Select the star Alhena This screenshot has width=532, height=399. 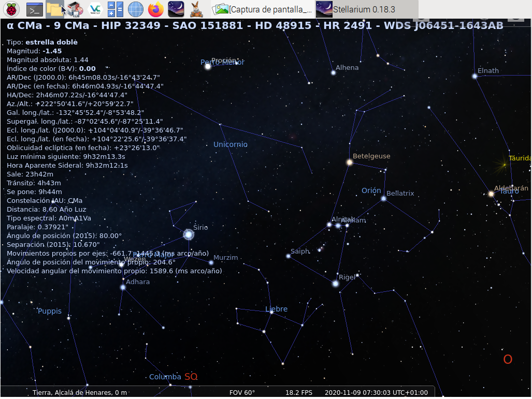(x=333, y=72)
